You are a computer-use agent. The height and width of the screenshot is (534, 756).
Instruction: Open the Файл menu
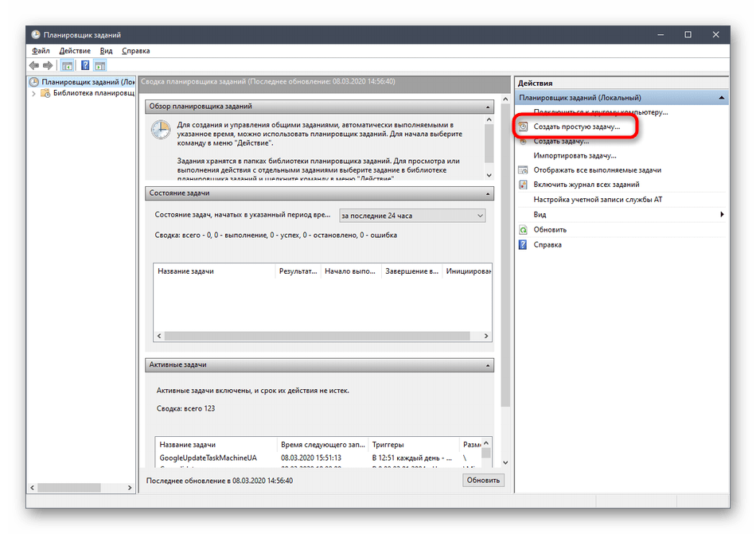(x=41, y=51)
